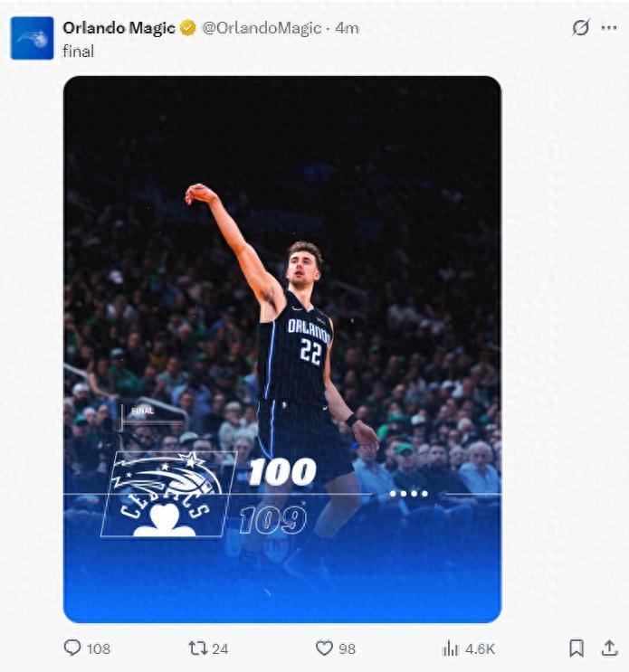Click the Orlando Magic display name
This screenshot has height=672, width=629.
click(x=119, y=28)
